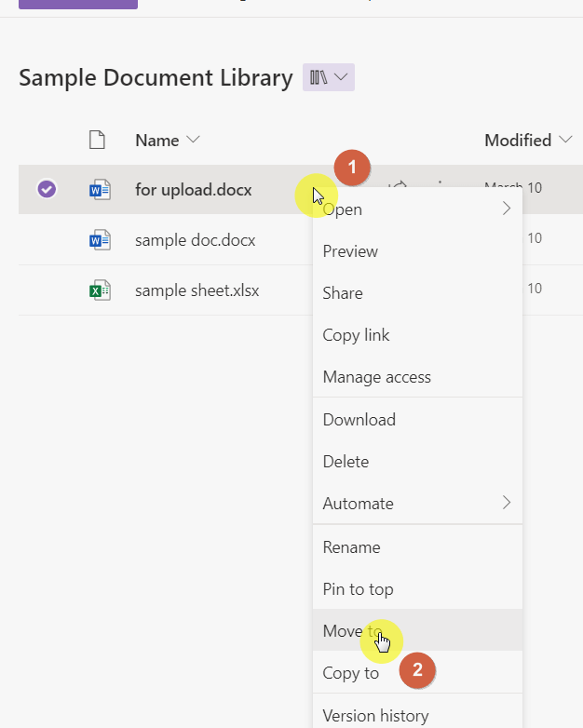Select Move to in the context menu
The width and height of the screenshot is (583, 728).
[417, 630]
